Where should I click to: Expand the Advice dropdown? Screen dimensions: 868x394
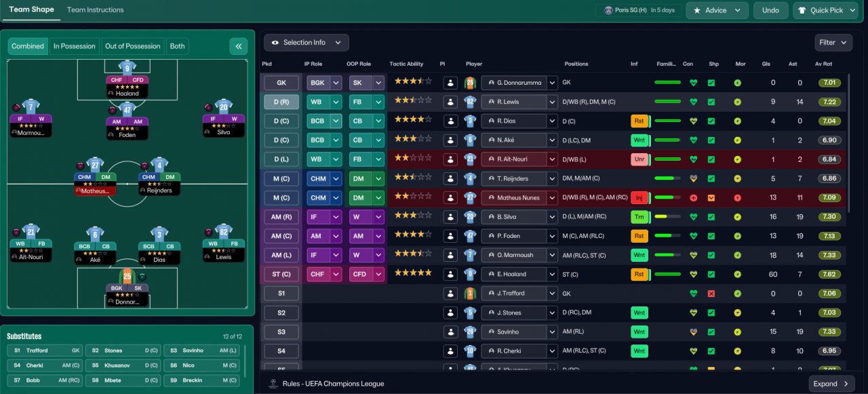(x=717, y=10)
